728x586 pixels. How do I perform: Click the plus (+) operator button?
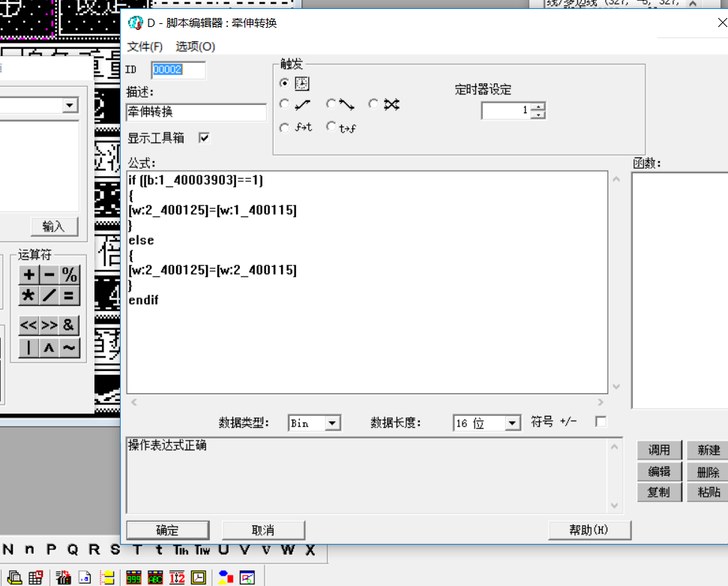pyautogui.click(x=28, y=275)
